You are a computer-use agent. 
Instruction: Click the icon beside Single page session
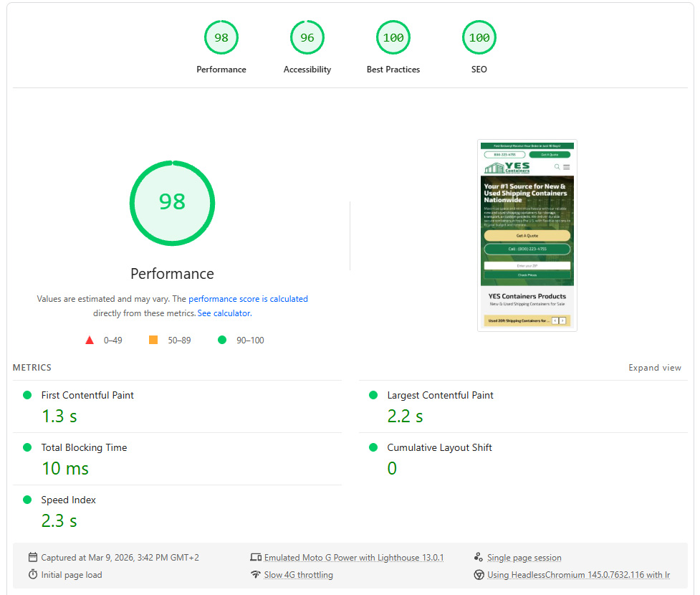(479, 558)
